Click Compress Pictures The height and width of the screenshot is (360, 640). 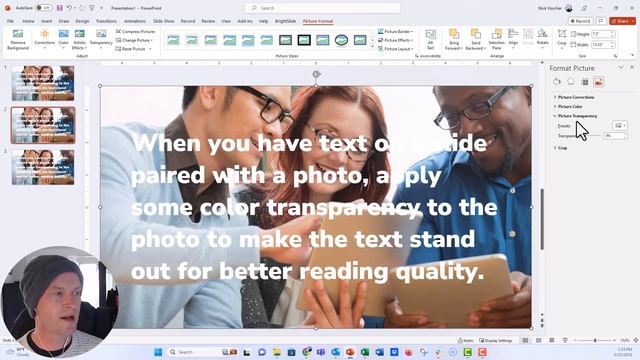tap(136, 31)
